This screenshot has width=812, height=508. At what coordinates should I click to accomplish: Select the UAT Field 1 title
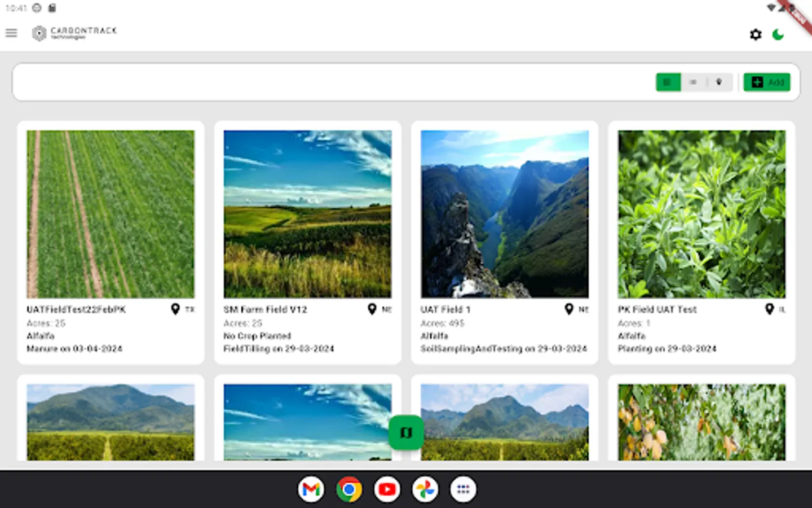pyautogui.click(x=445, y=309)
